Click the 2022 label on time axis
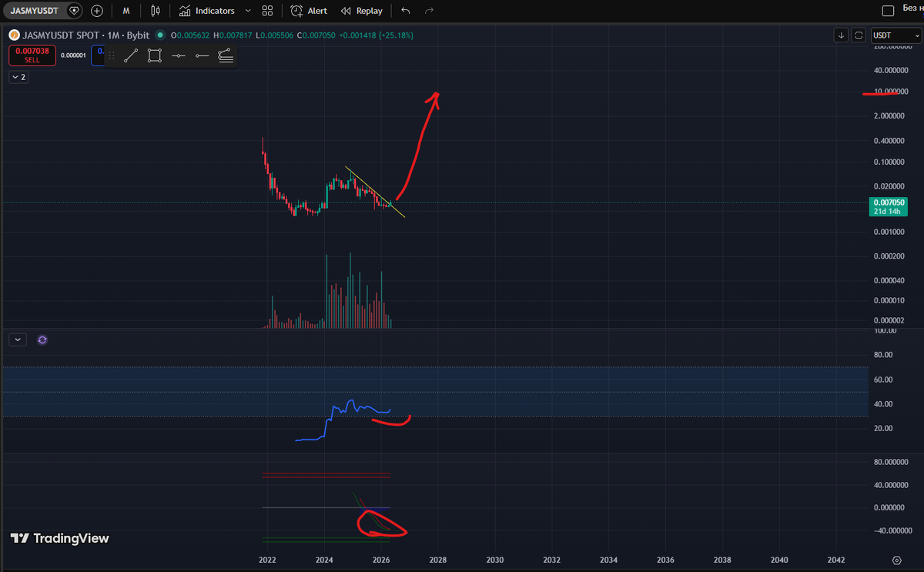 click(267, 560)
